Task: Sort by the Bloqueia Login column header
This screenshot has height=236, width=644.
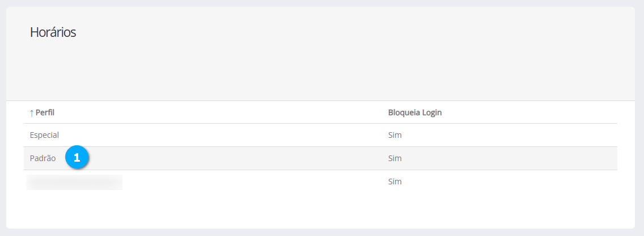Action: coord(414,113)
